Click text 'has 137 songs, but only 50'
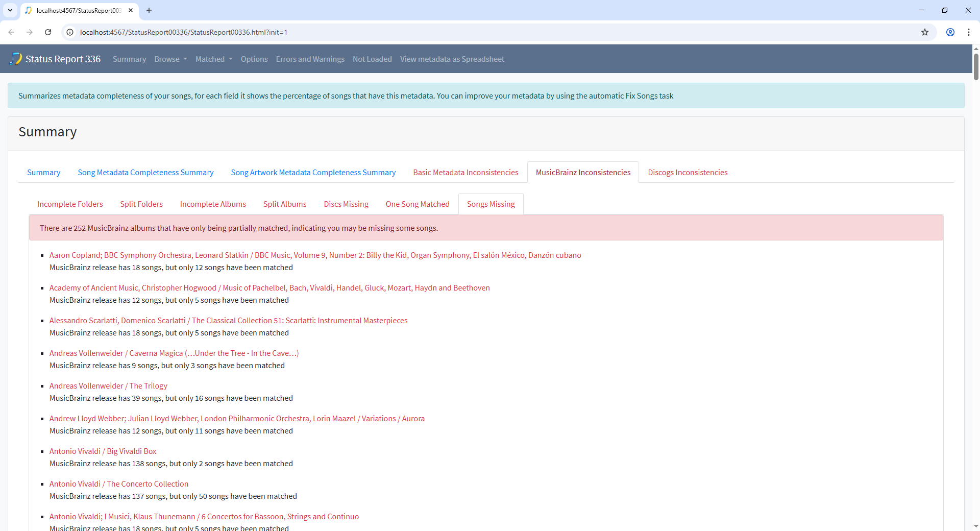 click(x=162, y=496)
